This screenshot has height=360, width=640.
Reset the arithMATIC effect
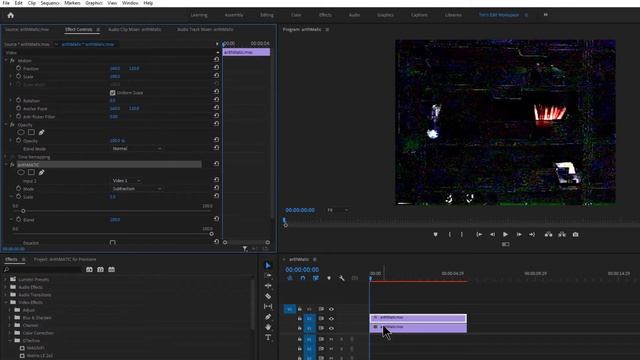pos(216,164)
